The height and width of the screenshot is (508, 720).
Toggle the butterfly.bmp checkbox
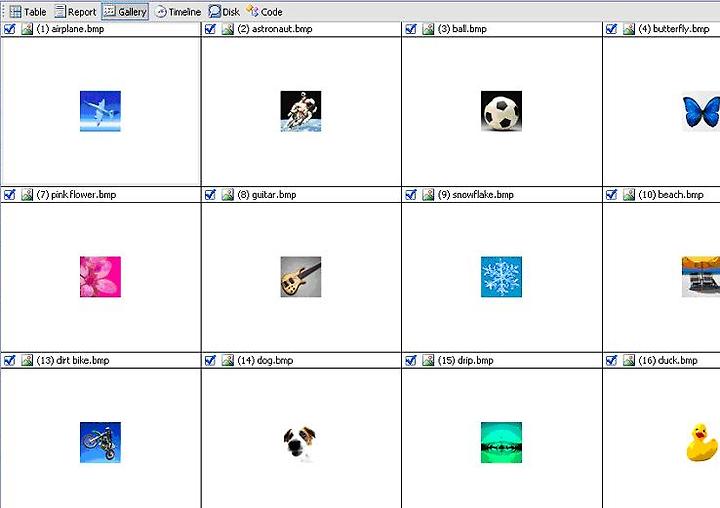tap(611, 29)
